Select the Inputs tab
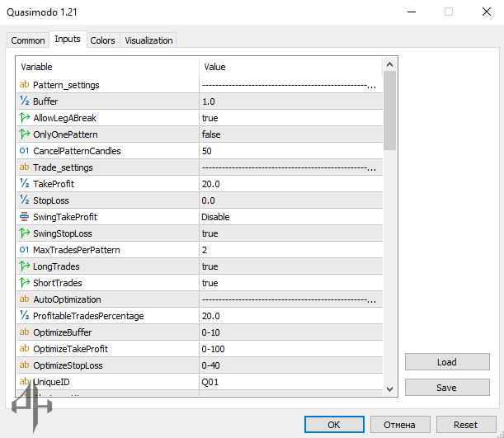Viewport: 504px width, 438px height. click(68, 40)
